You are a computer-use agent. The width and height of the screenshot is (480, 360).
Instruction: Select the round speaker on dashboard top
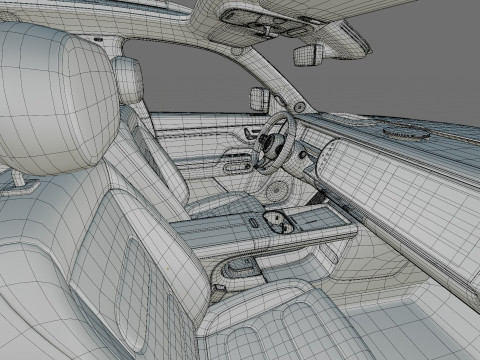point(406,133)
